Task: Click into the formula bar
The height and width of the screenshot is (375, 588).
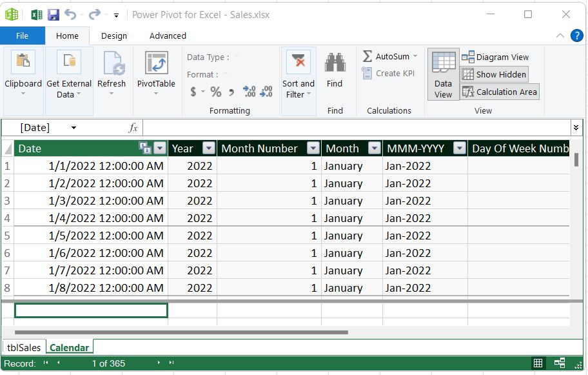Action: pos(357,128)
